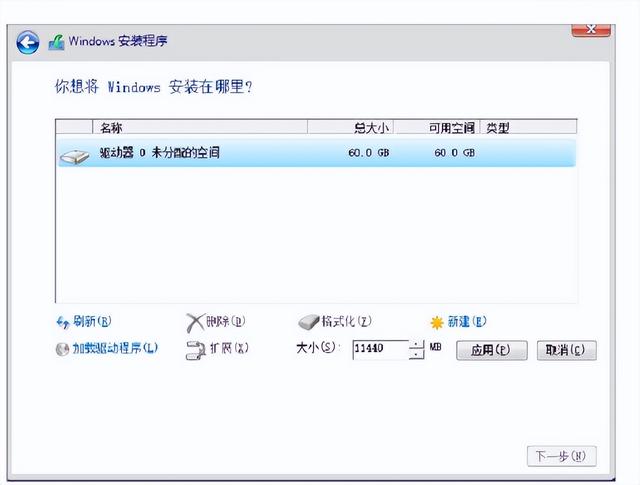Sort by the 可用空间 column header
The height and width of the screenshot is (485, 640).
pos(437,127)
